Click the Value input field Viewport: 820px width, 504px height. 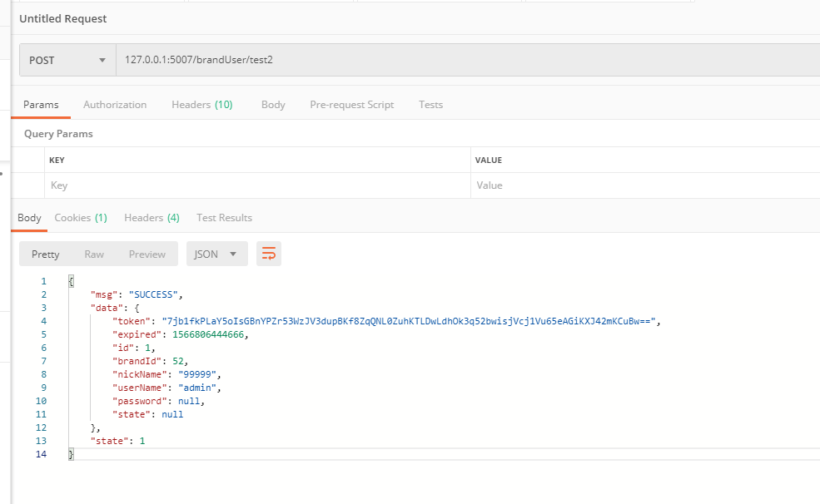click(x=645, y=185)
